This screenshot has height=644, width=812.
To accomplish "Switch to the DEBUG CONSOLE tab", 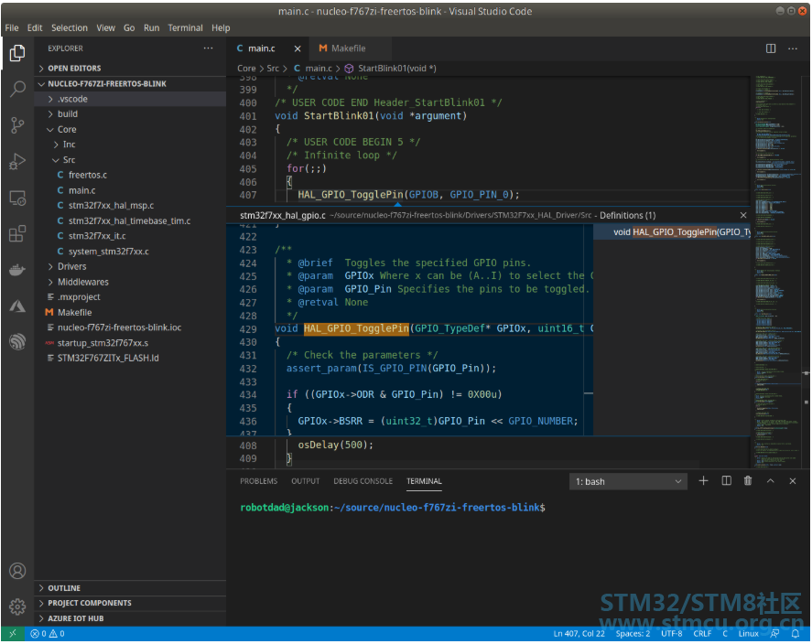I will click(363, 481).
